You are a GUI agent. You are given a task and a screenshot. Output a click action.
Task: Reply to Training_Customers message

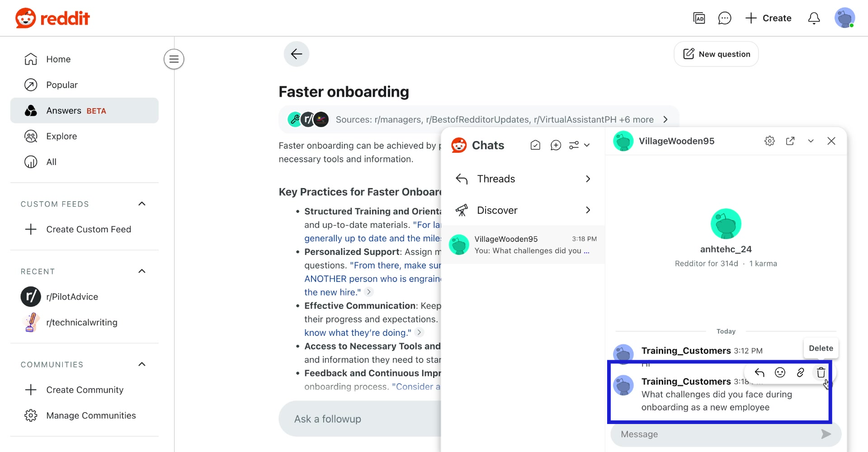[759, 372]
